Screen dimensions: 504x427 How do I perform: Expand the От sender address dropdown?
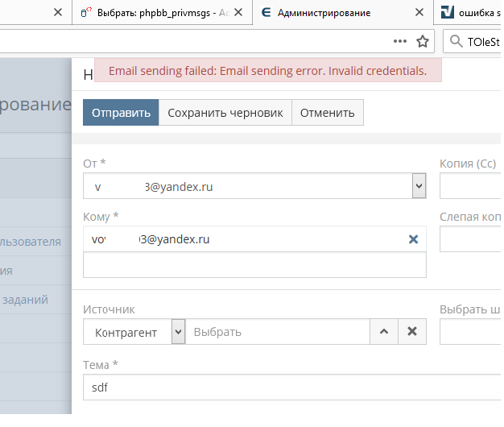click(x=418, y=187)
